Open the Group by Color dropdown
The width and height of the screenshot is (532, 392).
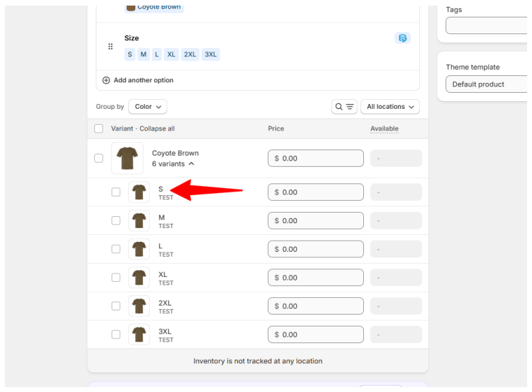[x=147, y=107]
